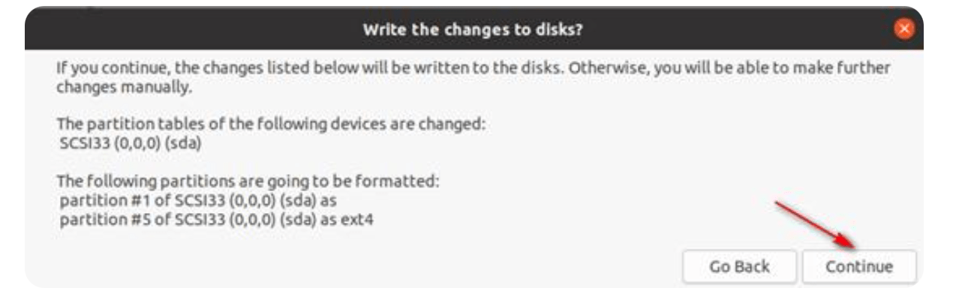
Task: Click the Continue button
Action: [858, 267]
